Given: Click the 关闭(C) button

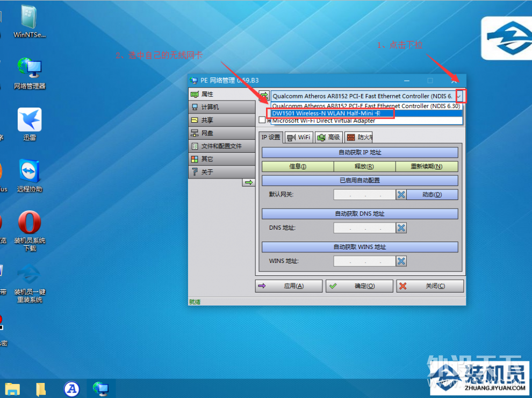Looking at the screenshot, I should (x=430, y=286).
